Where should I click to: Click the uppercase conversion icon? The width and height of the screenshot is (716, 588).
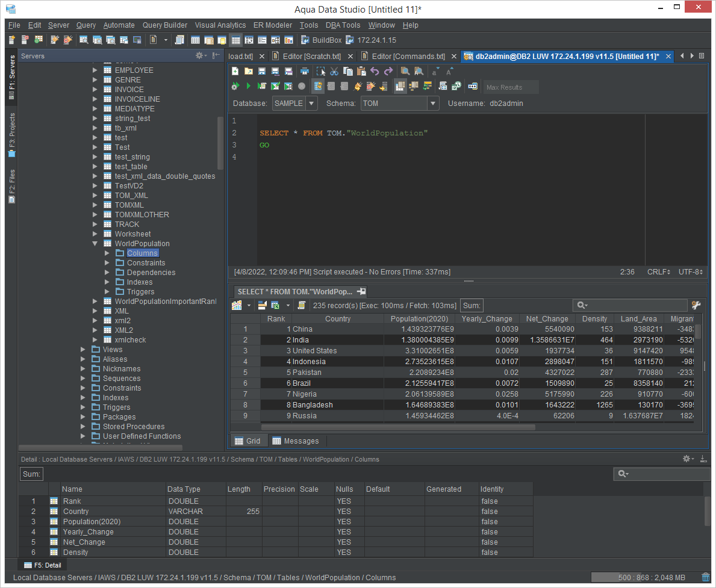449,71
